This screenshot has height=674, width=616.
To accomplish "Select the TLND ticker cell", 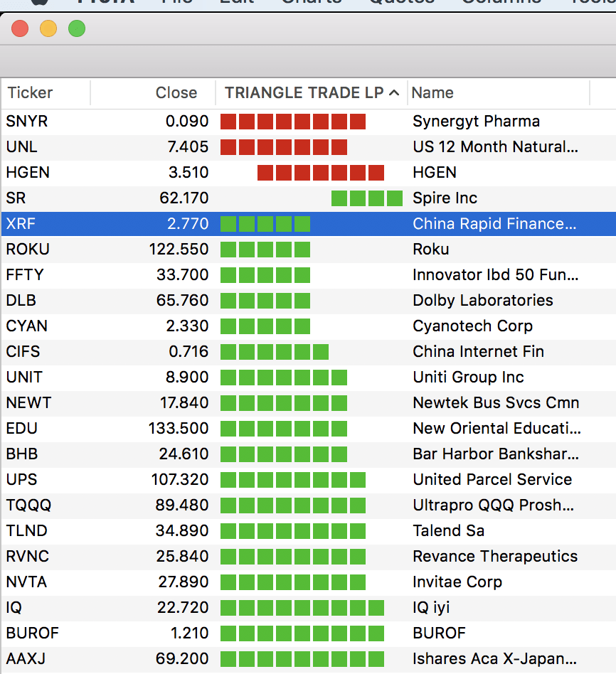I will (26, 530).
